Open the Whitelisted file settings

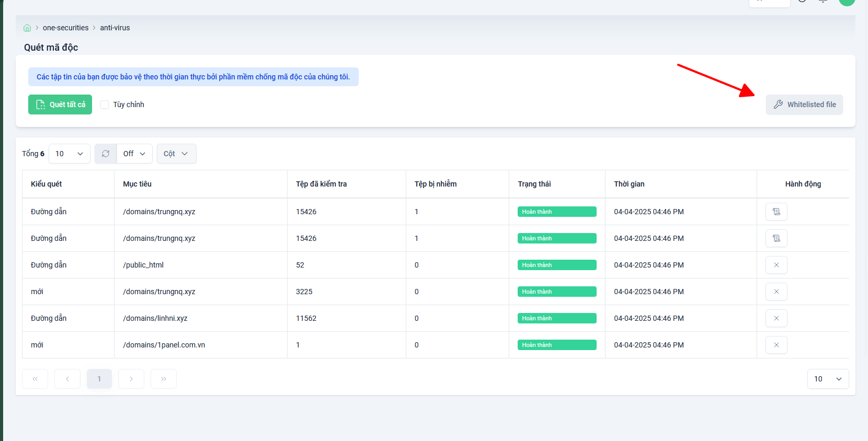click(804, 105)
